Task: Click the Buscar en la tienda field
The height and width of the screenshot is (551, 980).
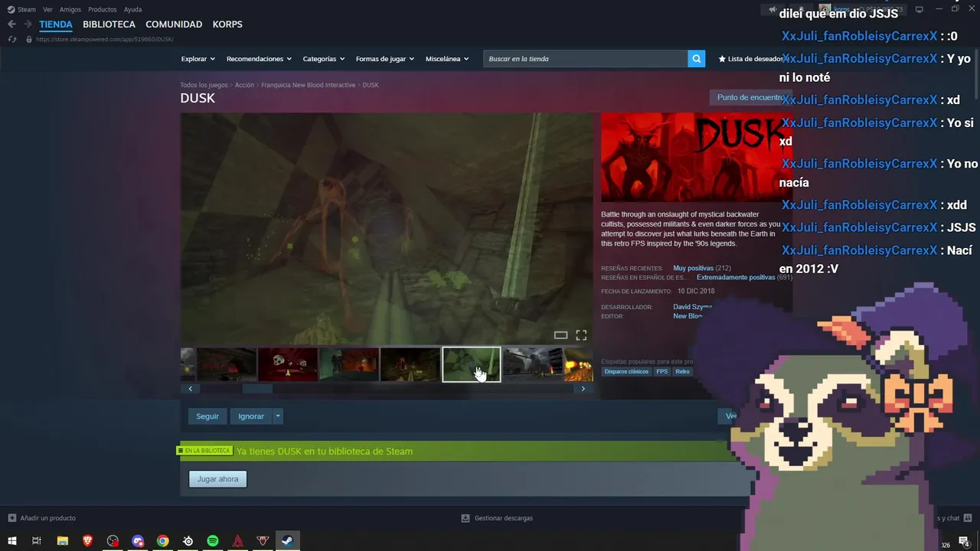Action: pos(585,59)
